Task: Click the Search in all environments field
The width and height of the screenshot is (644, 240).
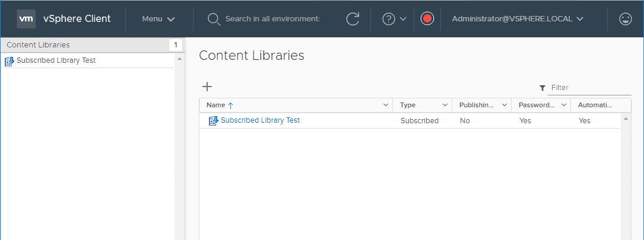Action: [x=272, y=19]
